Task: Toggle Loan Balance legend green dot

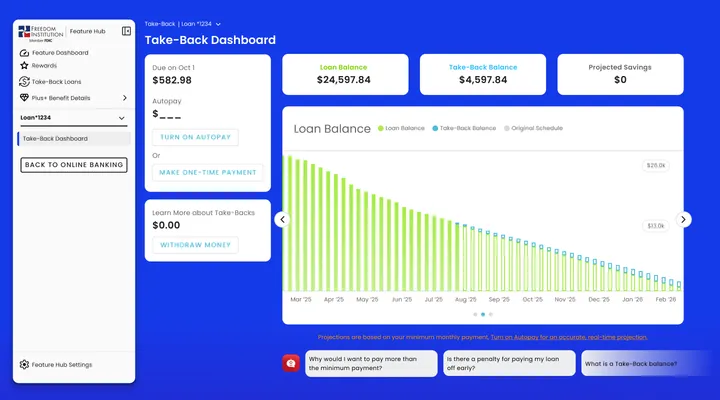Action: point(381,128)
